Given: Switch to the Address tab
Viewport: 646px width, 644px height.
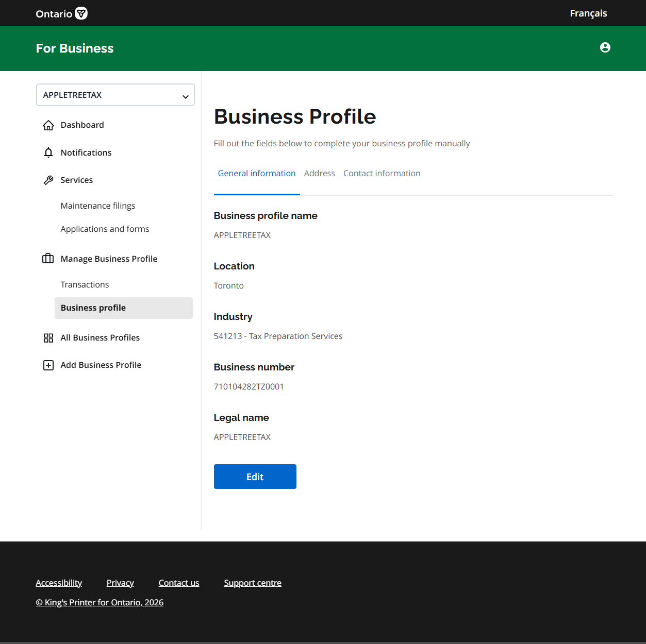Looking at the screenshot, I should 319,174.
